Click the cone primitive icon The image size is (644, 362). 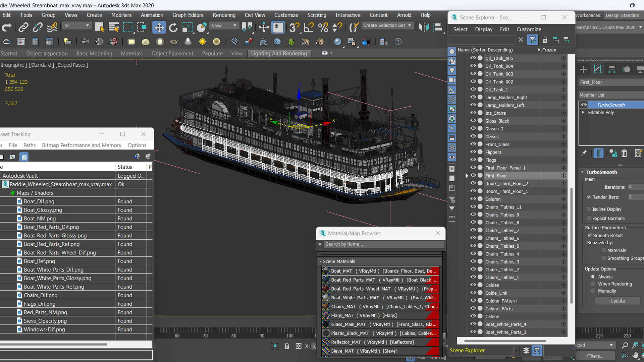tap(188, 42)
